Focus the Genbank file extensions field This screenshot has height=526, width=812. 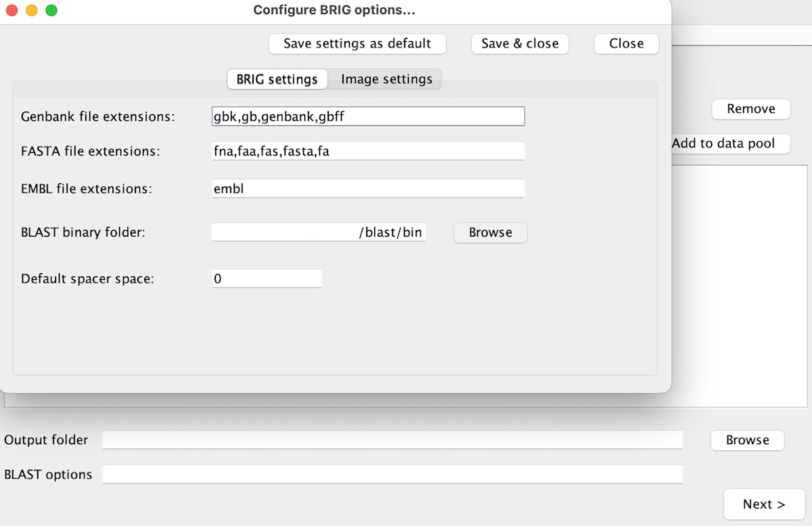click(368, 116)
